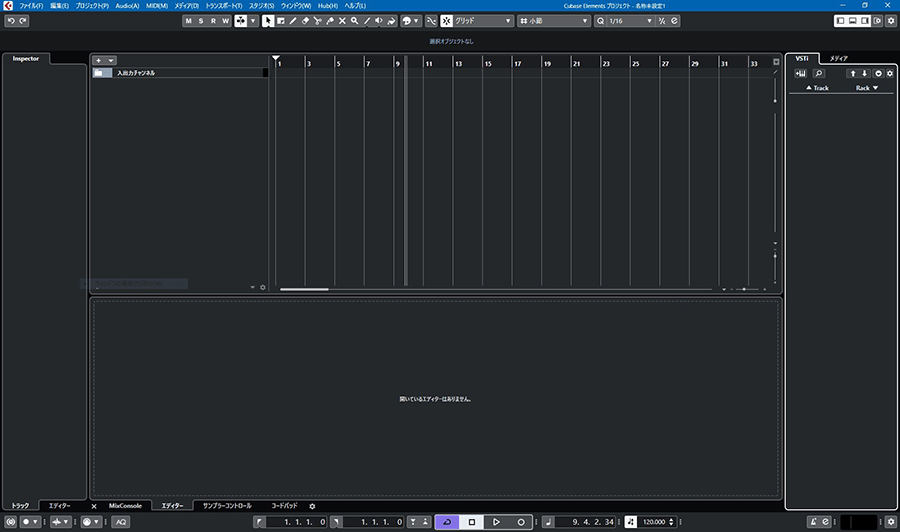Screen dimensions: 900x532
Task: Select the Object Selection arrow tool
Action: 268,21
